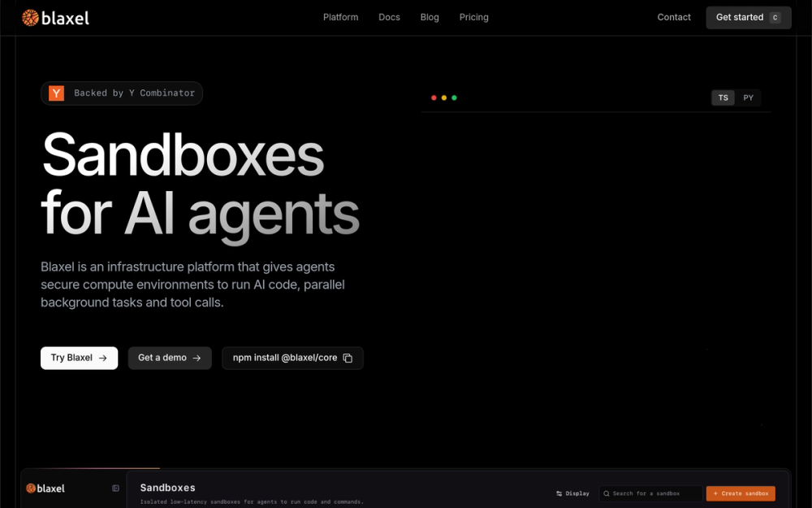812x508 pixels.
Task: Collapse the dashboard sidebar with panel icon
Action: [115, 488]
